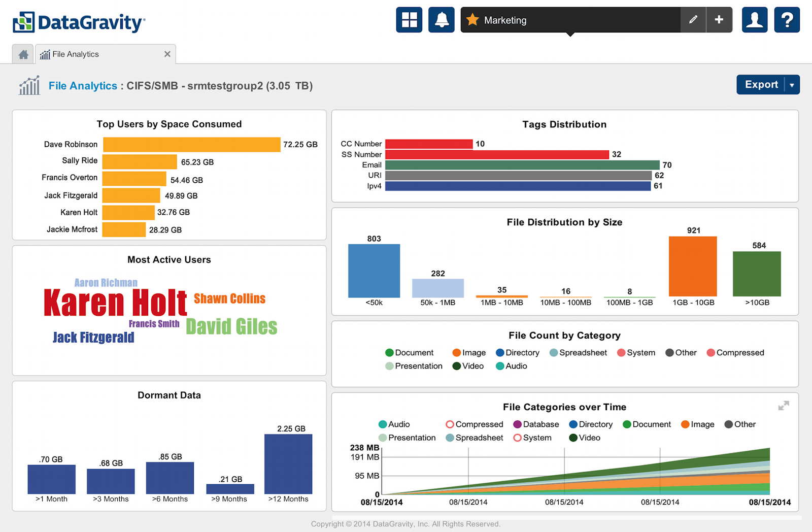Open help via the question mark icon
Image resolution: width=812 pixels, height=532 pixels.
click(x=787, y=20)
